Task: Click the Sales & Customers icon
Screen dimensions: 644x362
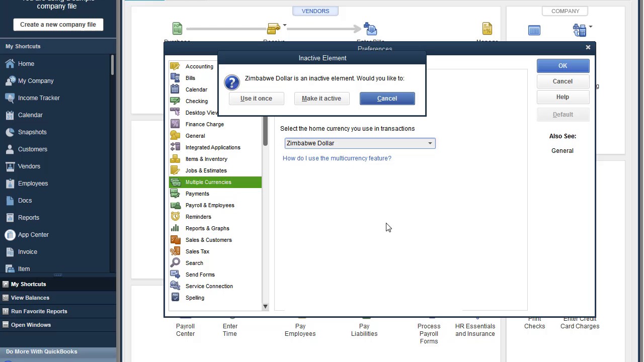Action: [x=175, y=240]
